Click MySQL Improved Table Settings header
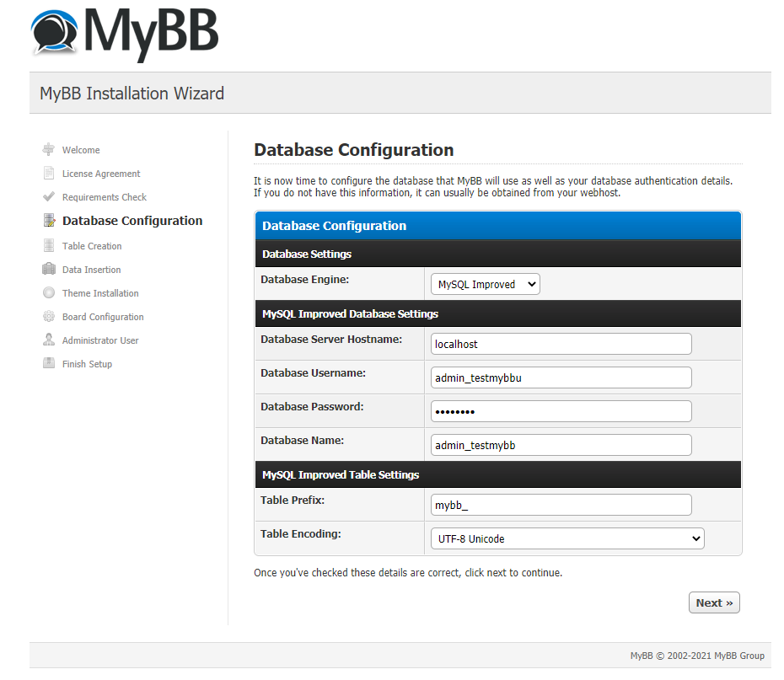This screenshot has height=680, width=784. coord(498,474)
